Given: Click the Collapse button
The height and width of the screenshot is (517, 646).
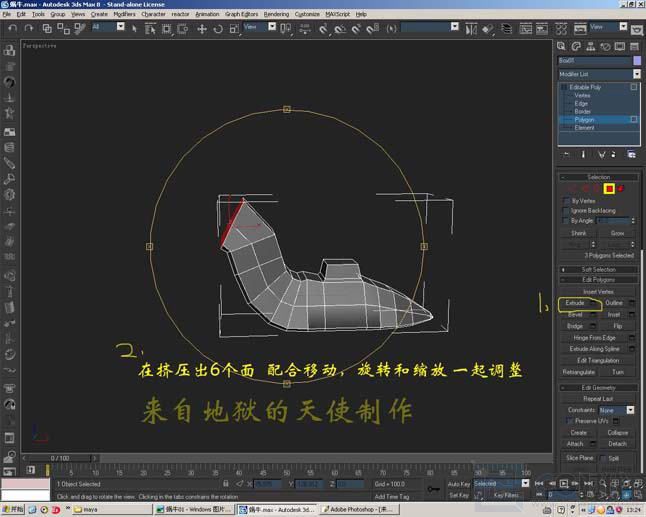Looking at the screenshot, I should (x=617, y=433).
